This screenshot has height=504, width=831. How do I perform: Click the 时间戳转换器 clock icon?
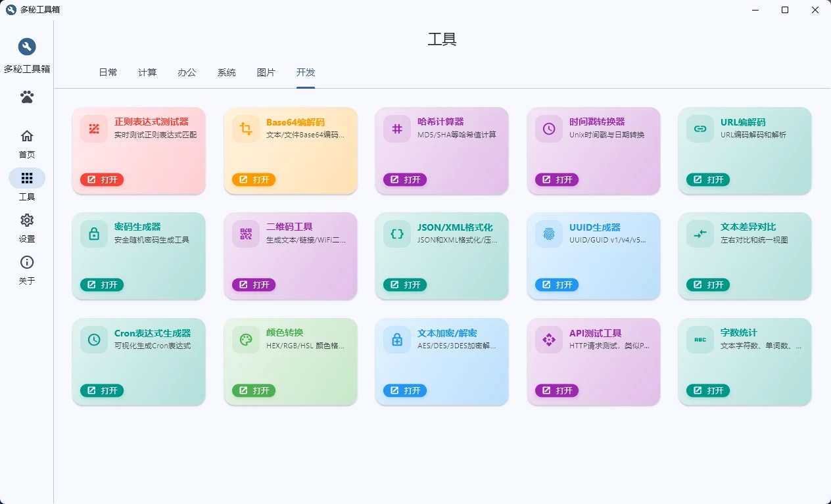click(x=548, y=129)
